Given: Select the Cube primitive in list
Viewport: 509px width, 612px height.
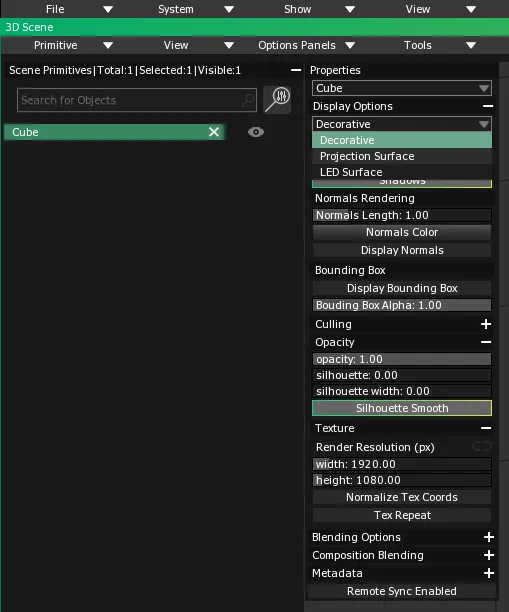Looking at the screenshot, I should 114,132.
